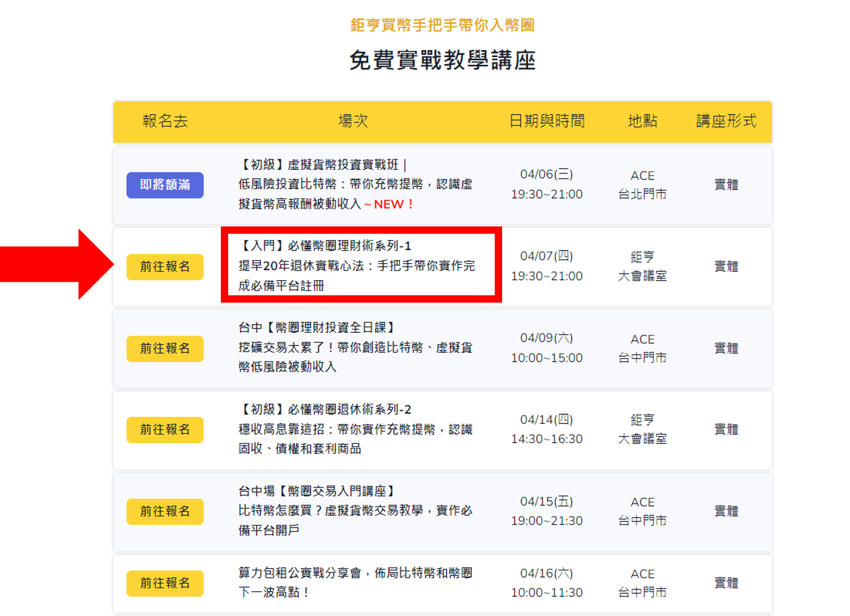The image size is (850, 616).
Task: Click the 日期與時間 column header
Action: coord(547,121)
